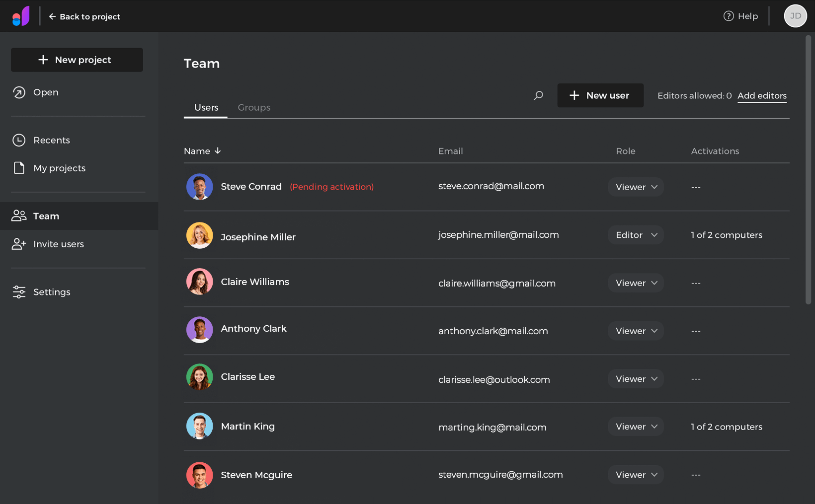
Task: Click the vertical scrollbar
Action: (x=809, y=169)
